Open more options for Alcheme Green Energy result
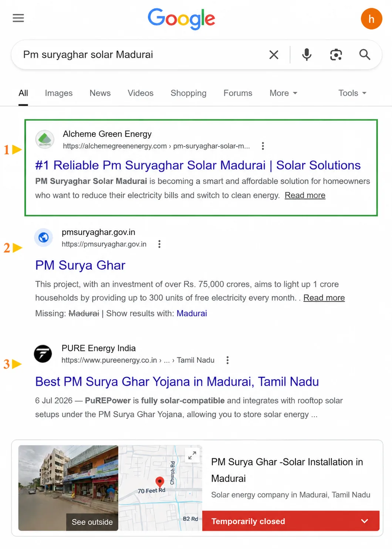The width and height of the screenshot is (392, 549). point(263,146)
